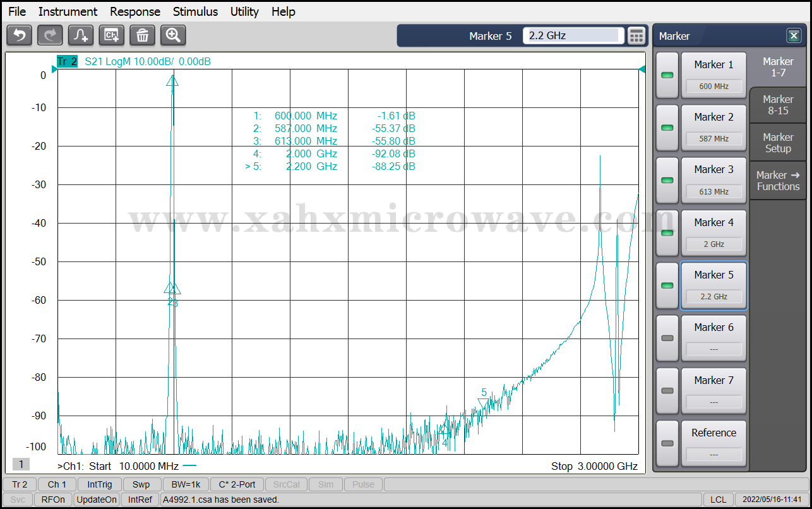812x509 pixels.
Task: Toggle Marker 3 on/off indicator
Action: point(667,180)
